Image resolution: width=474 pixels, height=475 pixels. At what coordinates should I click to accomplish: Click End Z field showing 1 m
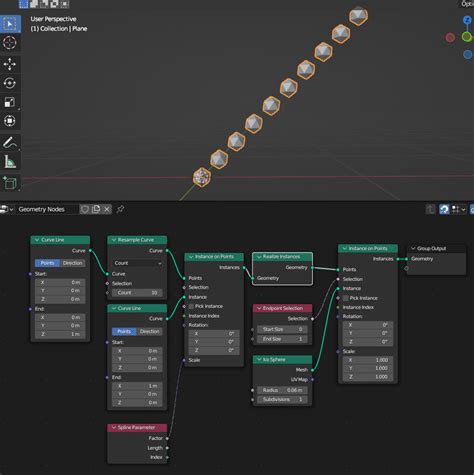[60, 334]
